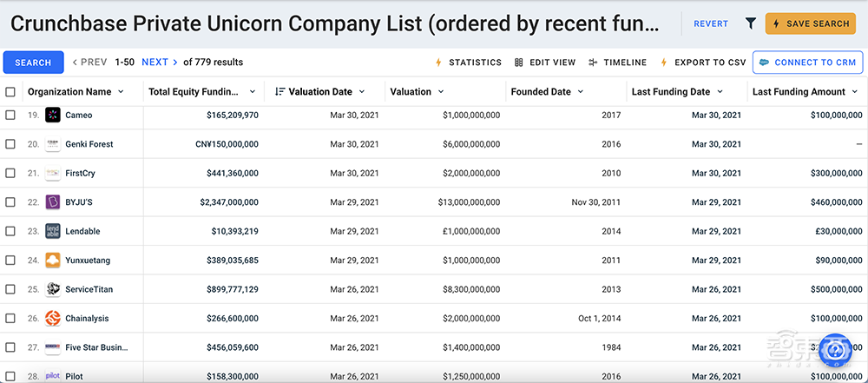Click the Cameo company logo
The width and height of the screenshot is (868, 383).
(x=52, y=115)
